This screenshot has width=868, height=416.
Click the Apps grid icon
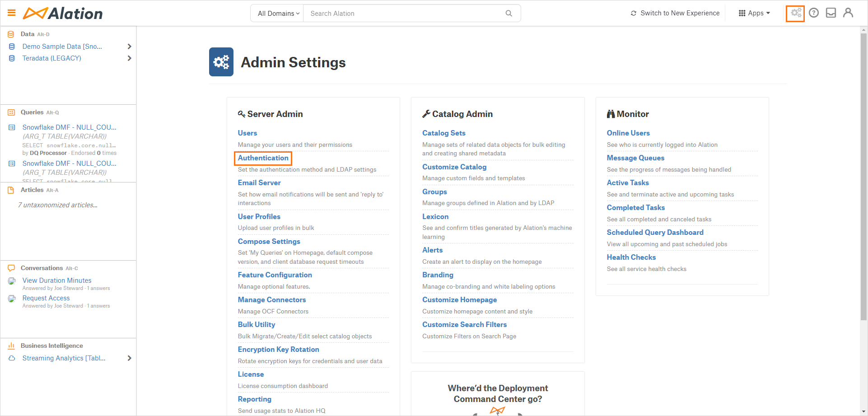[742, 14]
